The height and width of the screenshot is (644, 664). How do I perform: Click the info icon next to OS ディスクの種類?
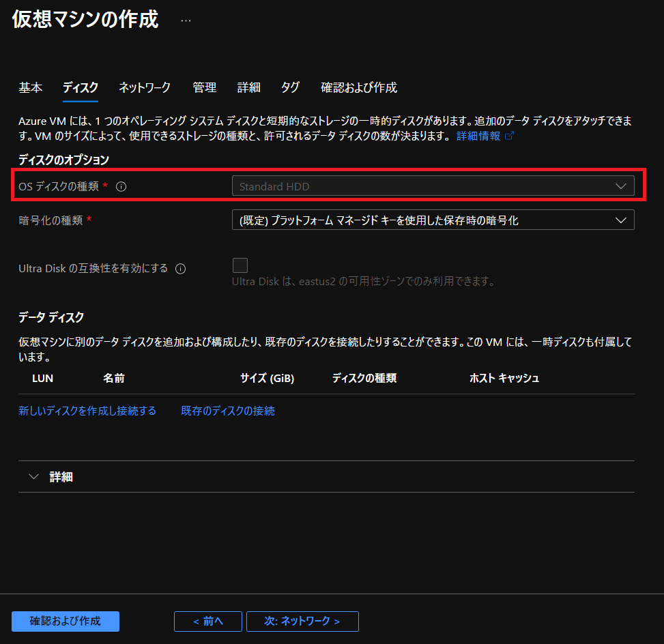pyautogui.click(x=121, y=186)
